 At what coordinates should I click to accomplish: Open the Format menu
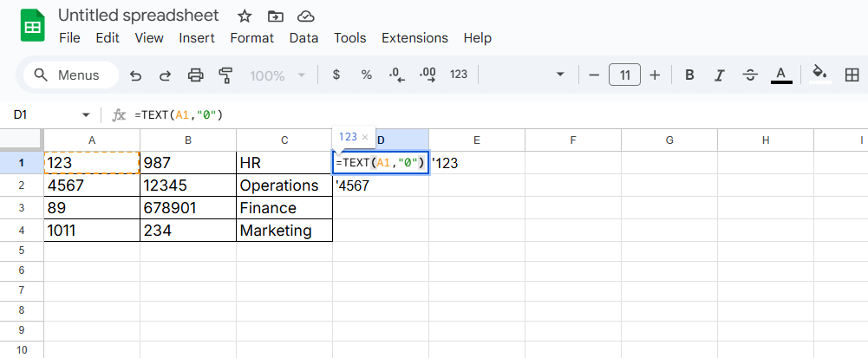coord(251,38)
